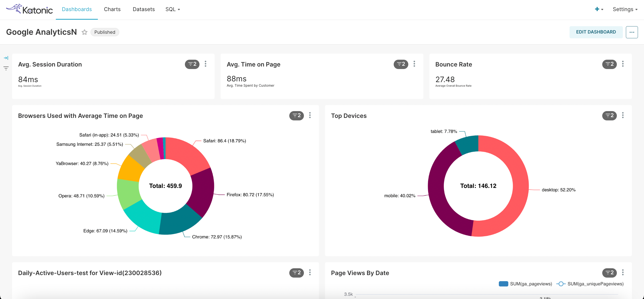
Task: Click the 'Edge: 67.09 (14.59%)' label
Action: pos(105,231)
